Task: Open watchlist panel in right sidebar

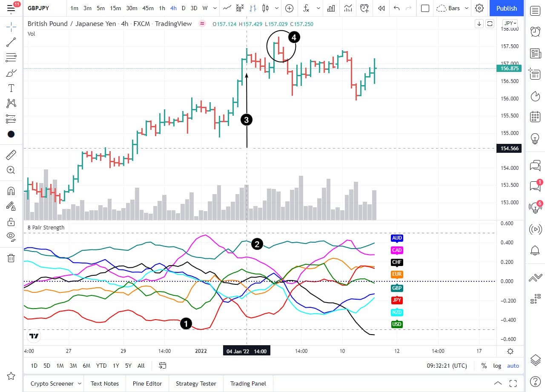Action: [535, 11]
